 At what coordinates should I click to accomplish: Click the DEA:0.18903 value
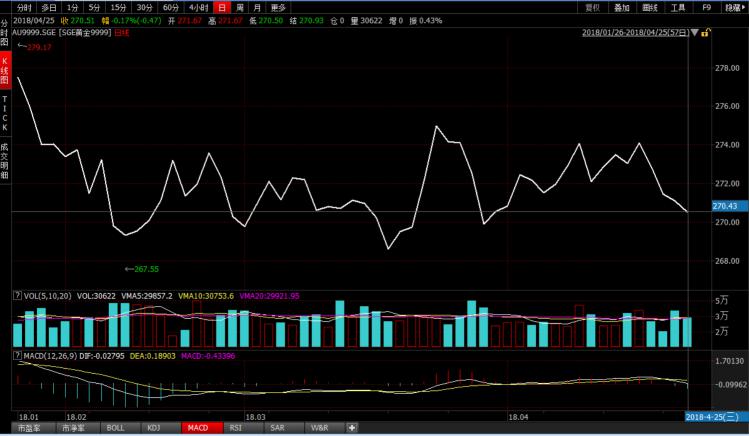(x=152, y=356)
